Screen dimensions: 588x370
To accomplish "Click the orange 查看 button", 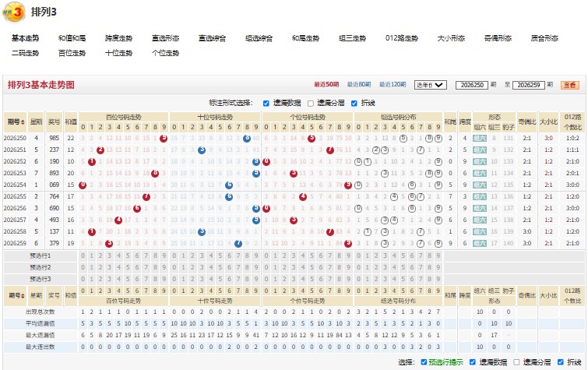I will coord(569,85).
